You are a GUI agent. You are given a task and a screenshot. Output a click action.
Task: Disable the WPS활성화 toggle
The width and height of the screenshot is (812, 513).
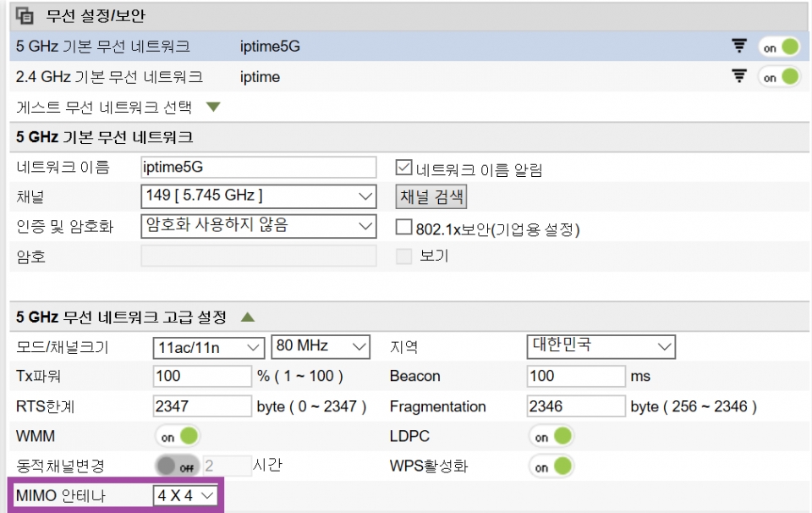tap(551, 465)
